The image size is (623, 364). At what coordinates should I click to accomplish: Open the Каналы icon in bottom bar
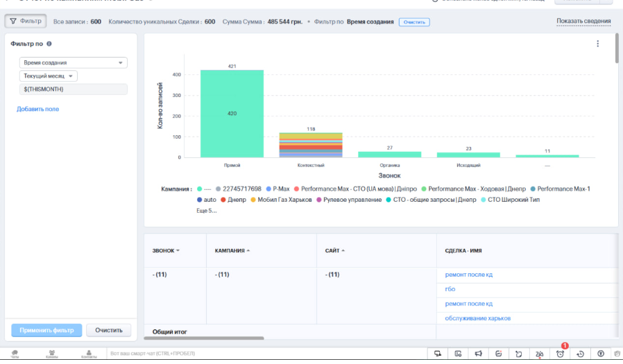tap(52, 354)
